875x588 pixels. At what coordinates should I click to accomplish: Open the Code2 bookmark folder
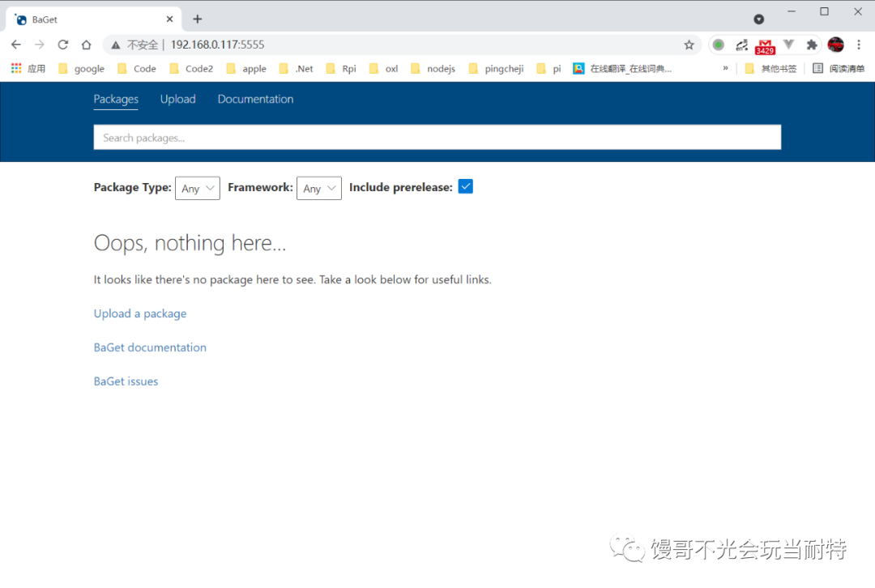click(x=191, y=68)
